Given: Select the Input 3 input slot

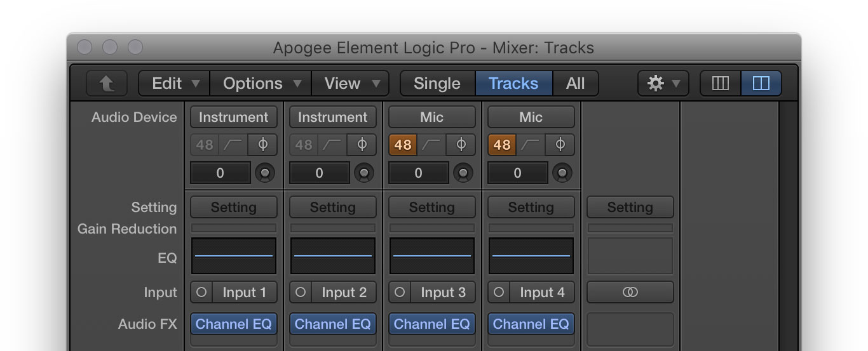Looking at the screenshot, I should pyautogui.click(x=443, y=292).
